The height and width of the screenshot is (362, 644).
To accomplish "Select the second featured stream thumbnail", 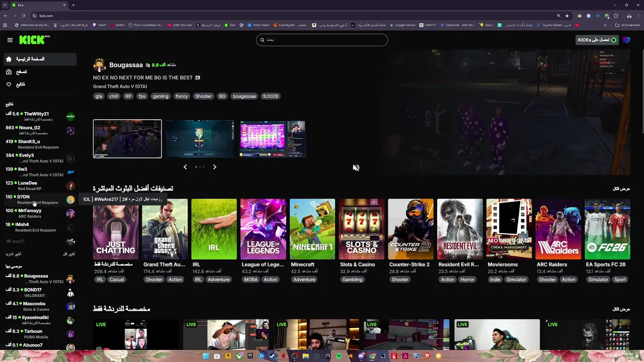I will pos(200,139).
